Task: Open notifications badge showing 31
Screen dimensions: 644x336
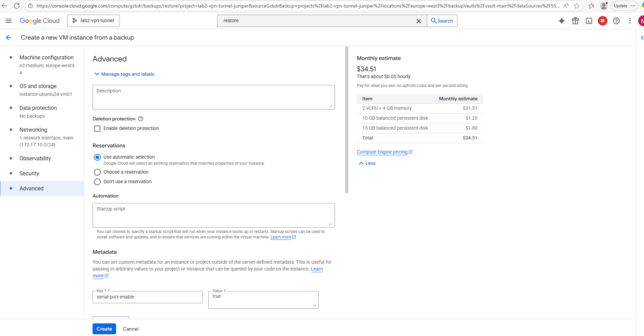Action: pos(603,21)
